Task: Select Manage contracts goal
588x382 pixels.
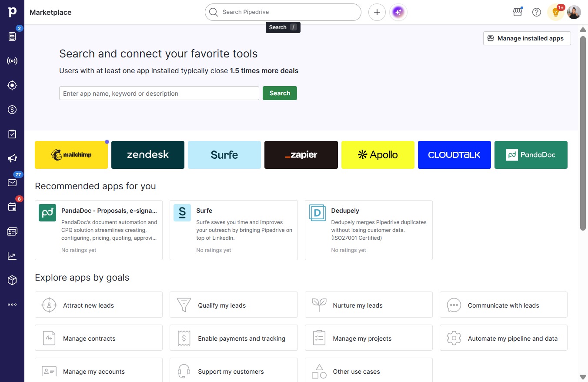Action: click(99, 338)
